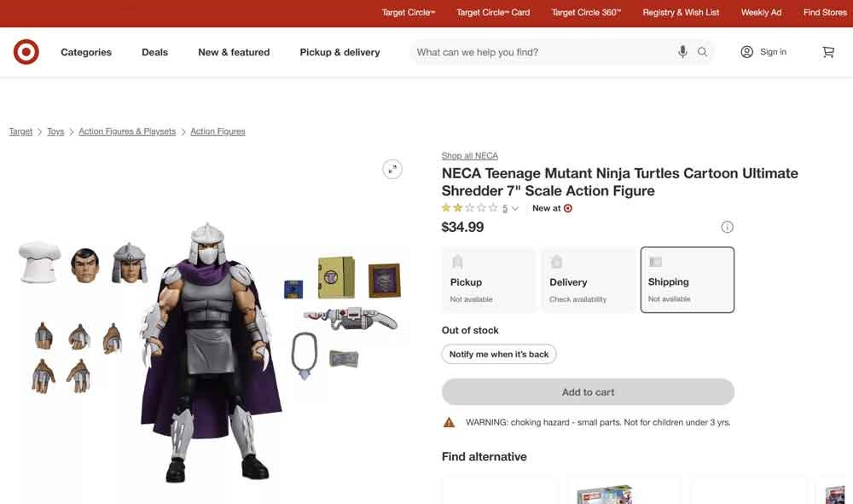853x504 pixels.
Task: Select the Pickup fulfillment option
Action: point(488,279)
